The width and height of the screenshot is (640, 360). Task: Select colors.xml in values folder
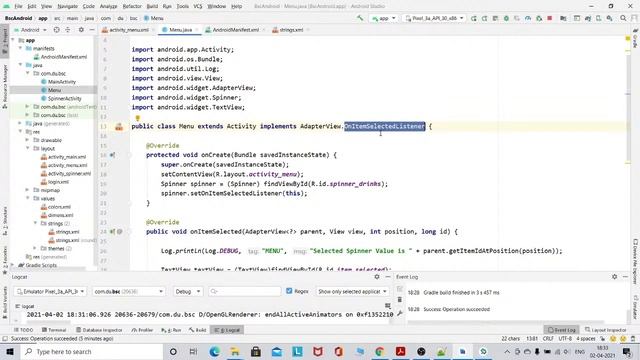(59, 207)
